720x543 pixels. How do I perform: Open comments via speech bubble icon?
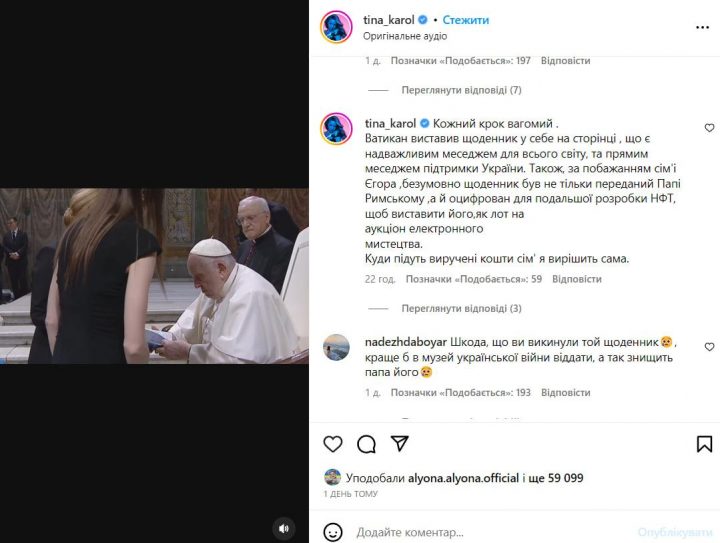click(x=367, y=444)
